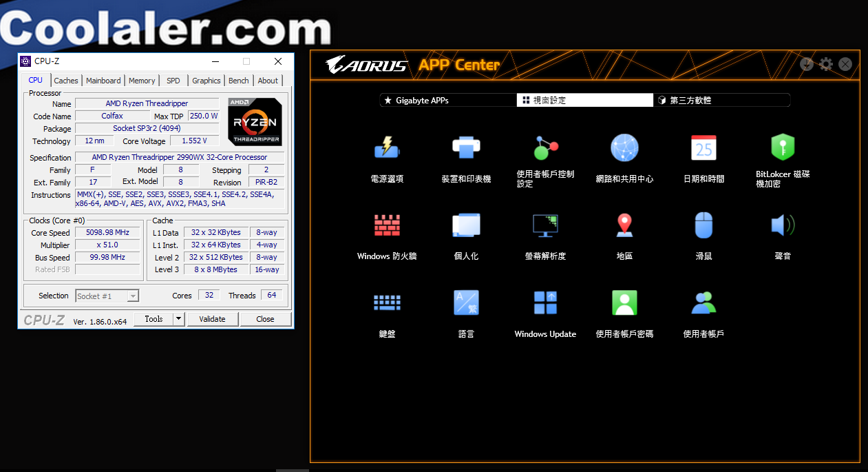
Task: Open 鍵盤 keyboard icon
Action: click(387, 303)
